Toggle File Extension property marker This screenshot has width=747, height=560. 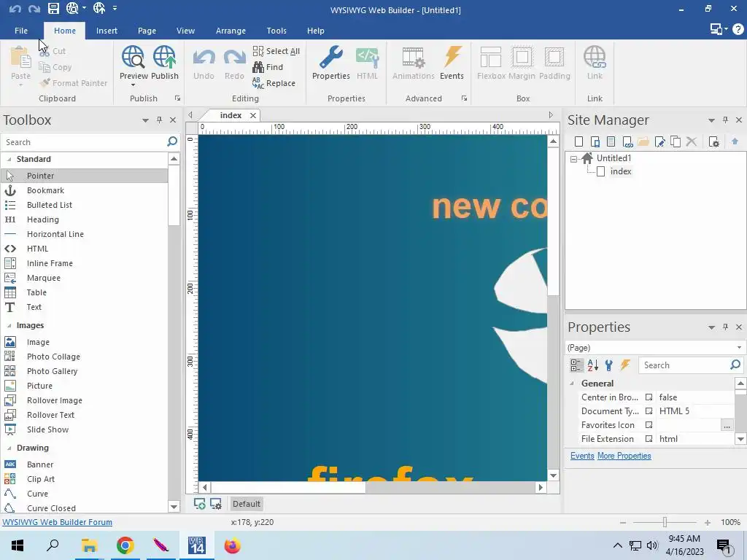[x=649, y=438]
